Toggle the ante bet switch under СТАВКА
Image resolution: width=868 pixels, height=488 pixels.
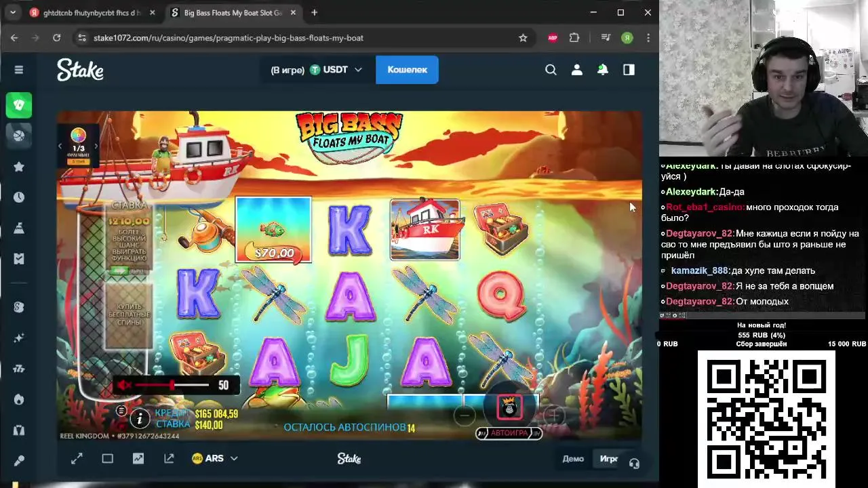pos(121,270)
